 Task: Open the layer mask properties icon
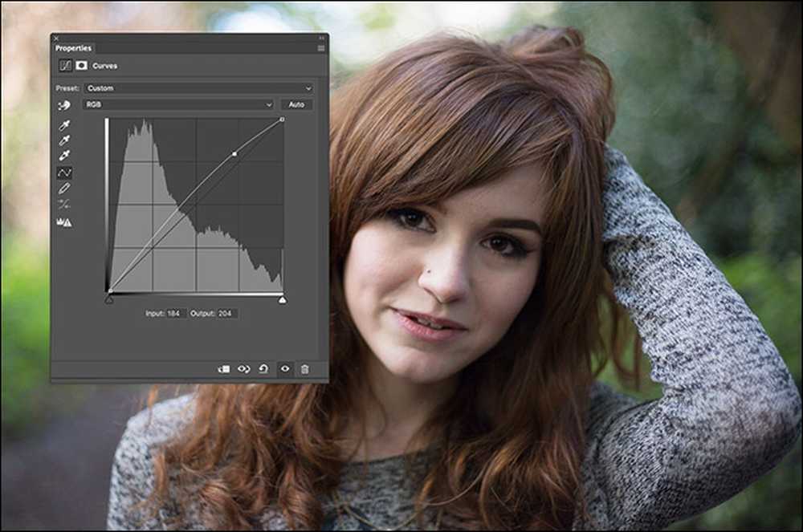(81, 66)
